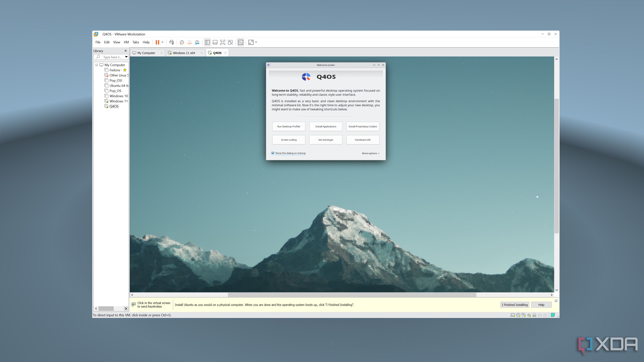
Task: Open the View menu
Action: 117,42
